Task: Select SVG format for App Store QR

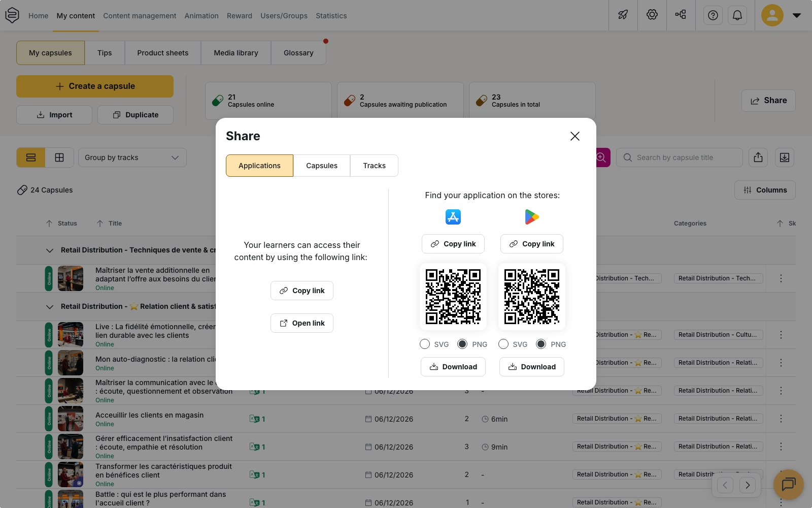Action: [425, 344]
